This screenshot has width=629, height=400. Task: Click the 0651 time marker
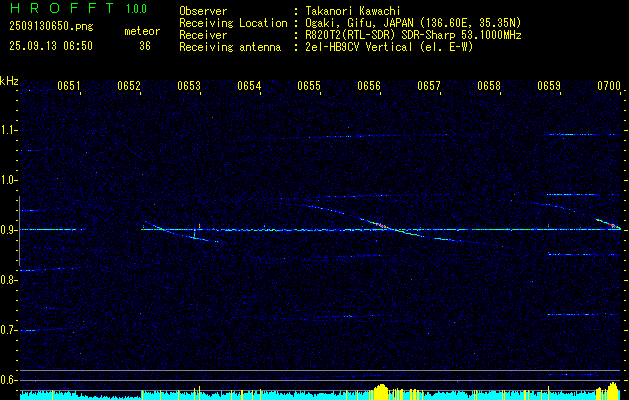[68, 85]
